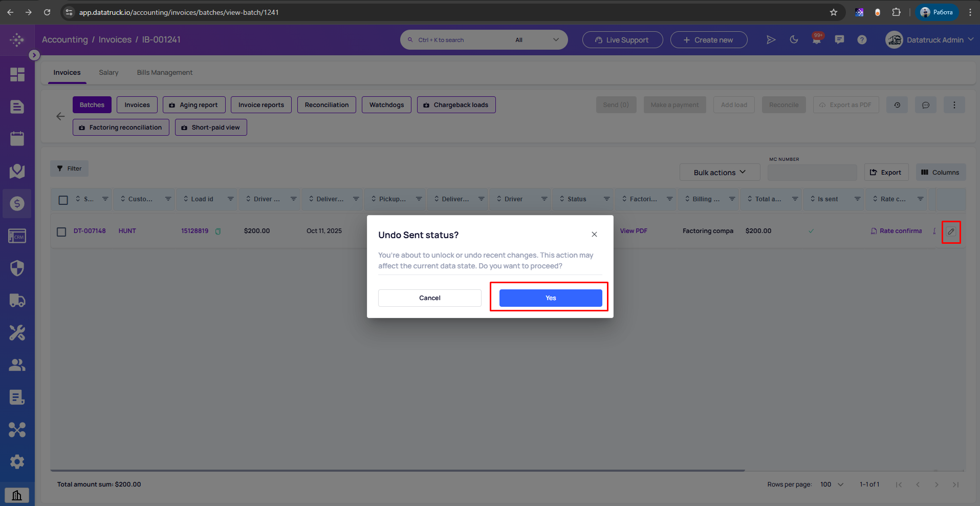Open the CRM icon in sidebar
The height and width of the screenshot is (506, 980).
[17, 236]
